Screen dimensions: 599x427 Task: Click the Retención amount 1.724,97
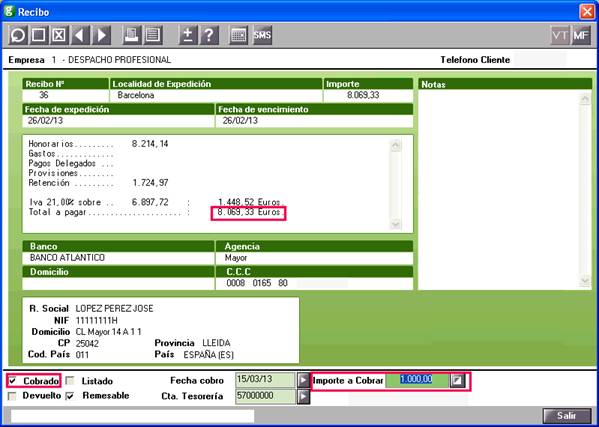point(150,183)
